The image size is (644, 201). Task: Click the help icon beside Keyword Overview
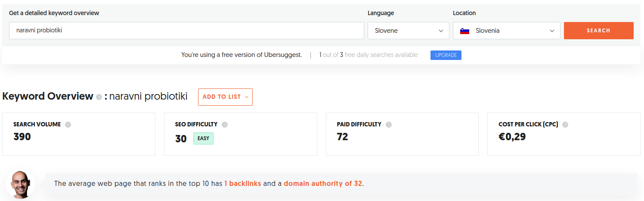click(x=99, y=97)
